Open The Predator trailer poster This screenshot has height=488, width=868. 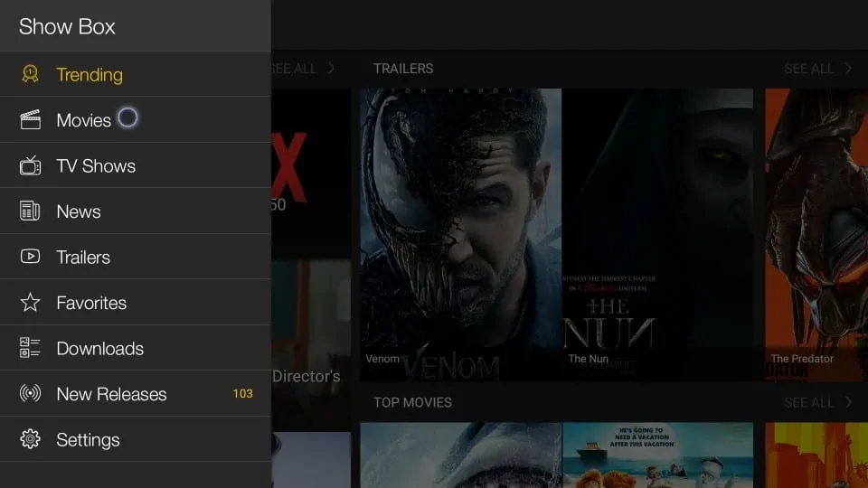coord(816,235)
